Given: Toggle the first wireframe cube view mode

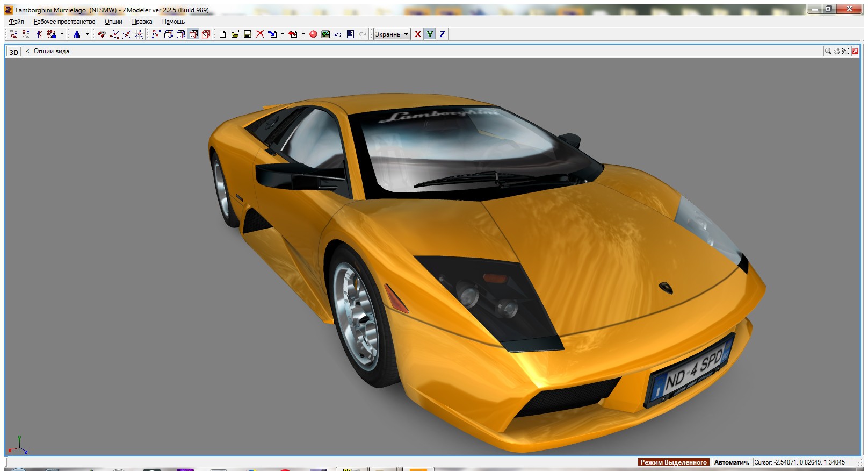Looking at the screenshot, I should [168, 34].
